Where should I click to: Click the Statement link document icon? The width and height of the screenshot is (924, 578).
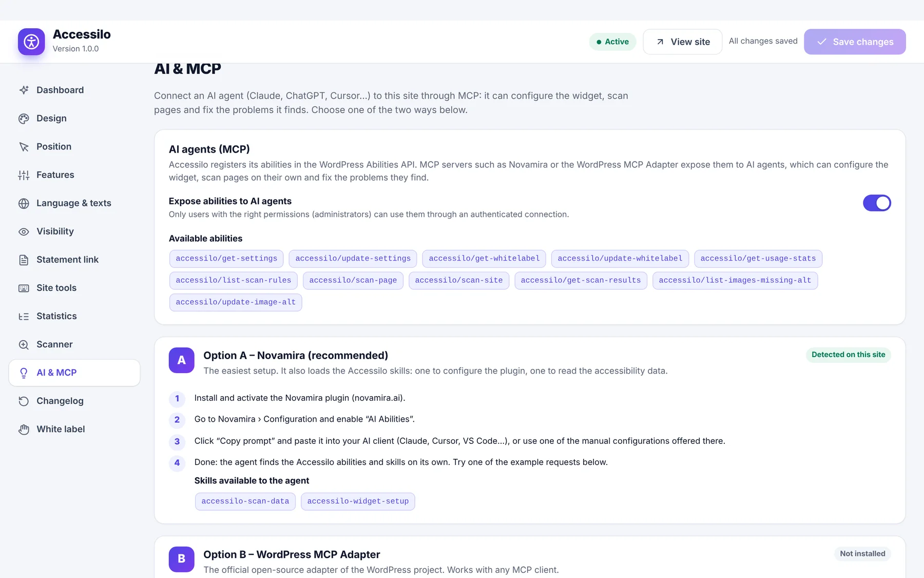click(24, 259)
